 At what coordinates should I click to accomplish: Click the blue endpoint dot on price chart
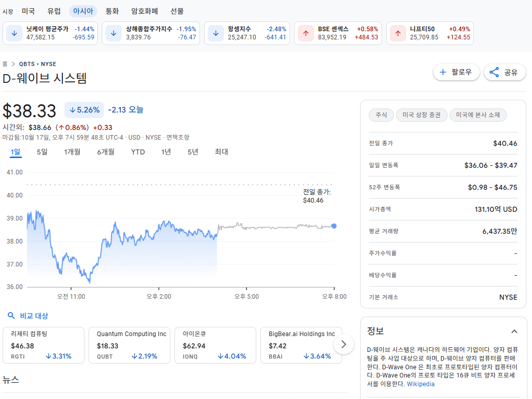click(334, 226)
